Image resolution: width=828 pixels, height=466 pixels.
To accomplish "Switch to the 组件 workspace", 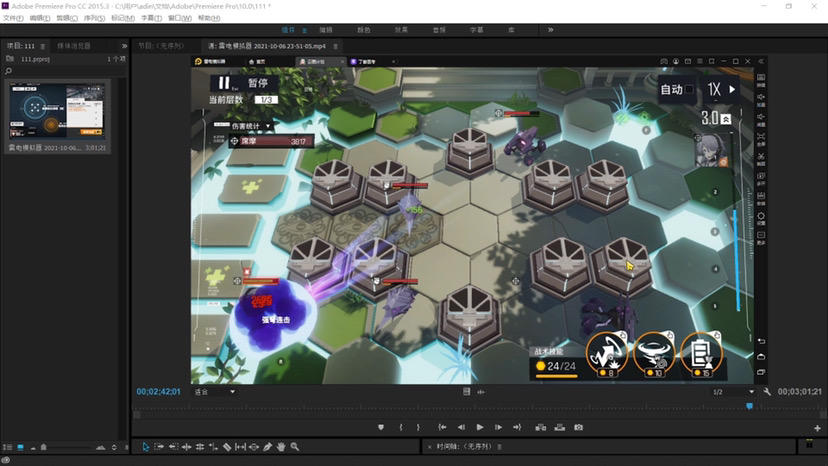I will pos(288,30).
